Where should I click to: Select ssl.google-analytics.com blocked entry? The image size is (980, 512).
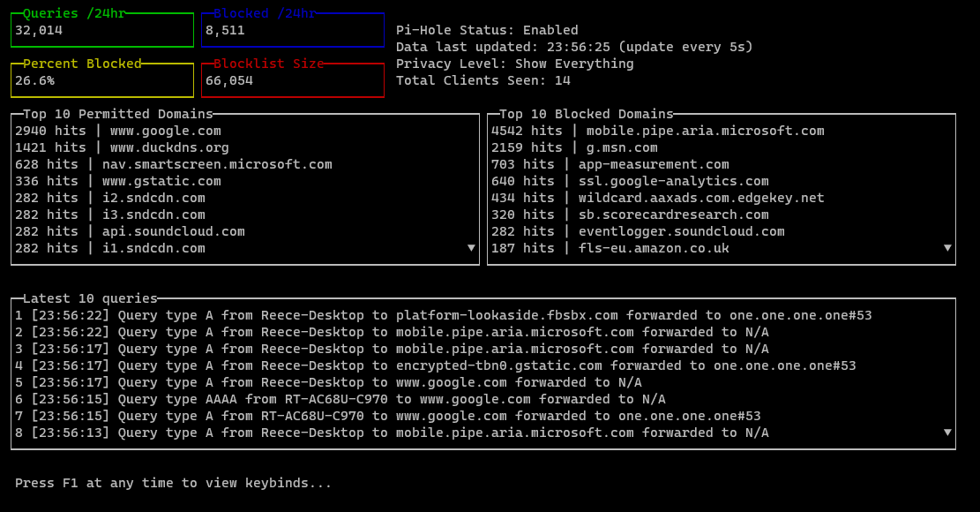click(x=673, y=181)
